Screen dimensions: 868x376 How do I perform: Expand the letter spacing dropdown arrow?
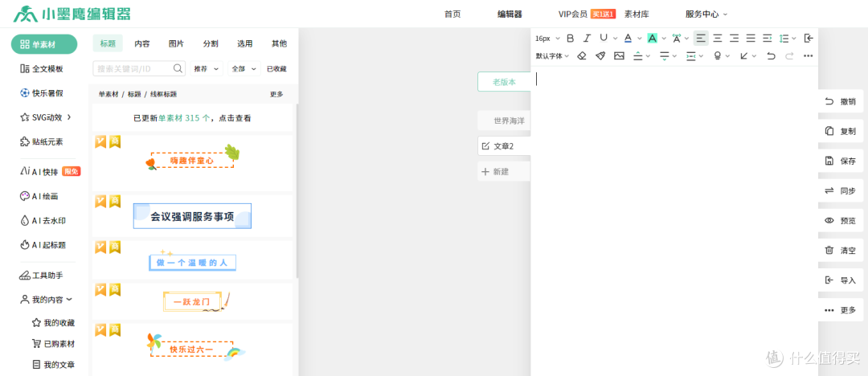pos(687,39)
